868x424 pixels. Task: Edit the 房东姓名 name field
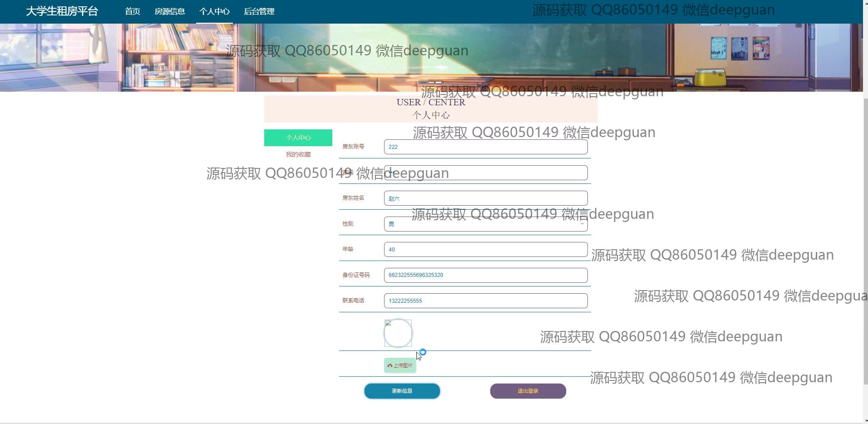coord(486,198)
